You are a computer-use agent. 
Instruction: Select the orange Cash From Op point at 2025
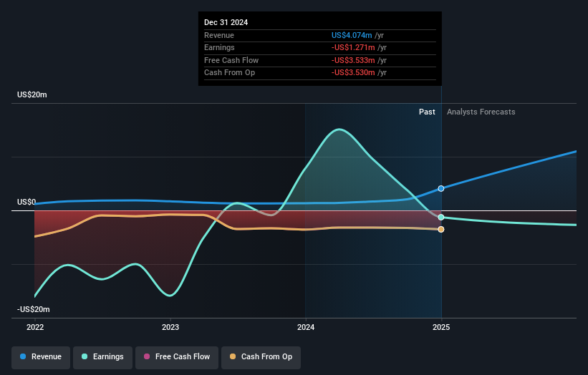pyautogui.click(x=441, y=229)
